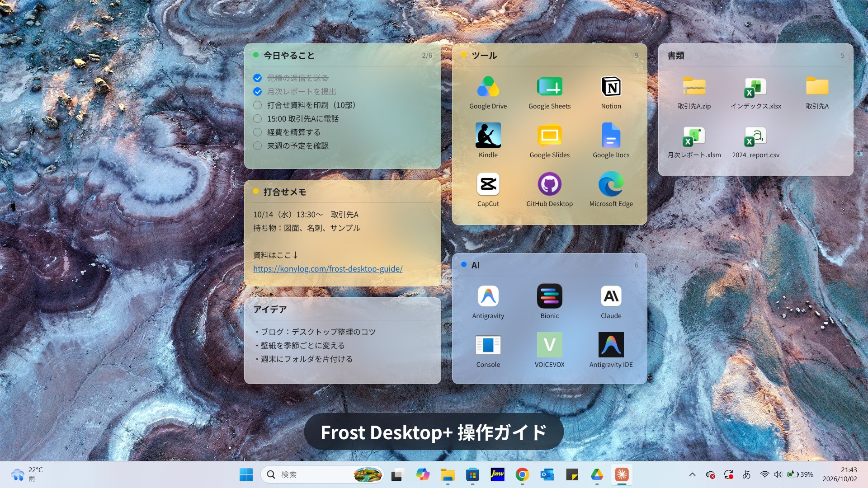Uncheck 見積の返信を送る task
868x488 pixels.
pos(258,78)
